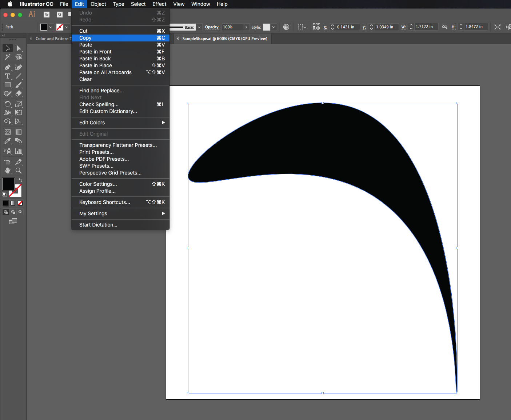Screen dimensions: 511x420
Task: Select the Pen tool
Action: [7, 67]
